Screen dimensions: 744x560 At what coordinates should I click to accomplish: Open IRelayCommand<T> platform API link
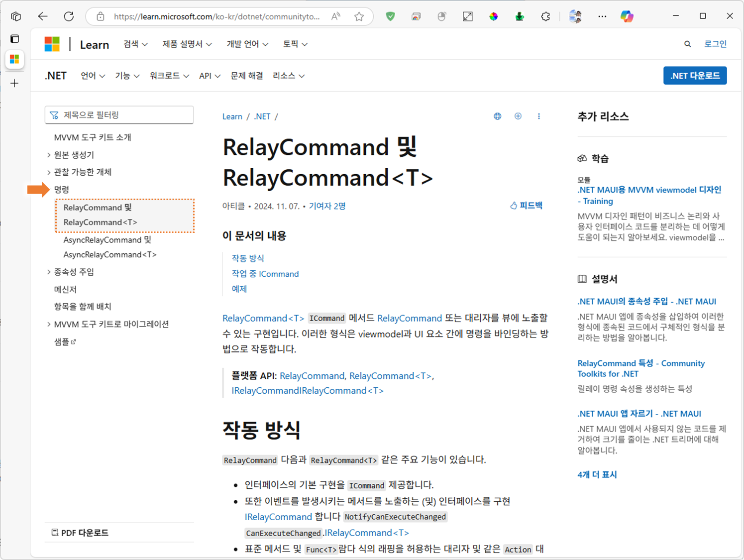click(x=342, y=391)
